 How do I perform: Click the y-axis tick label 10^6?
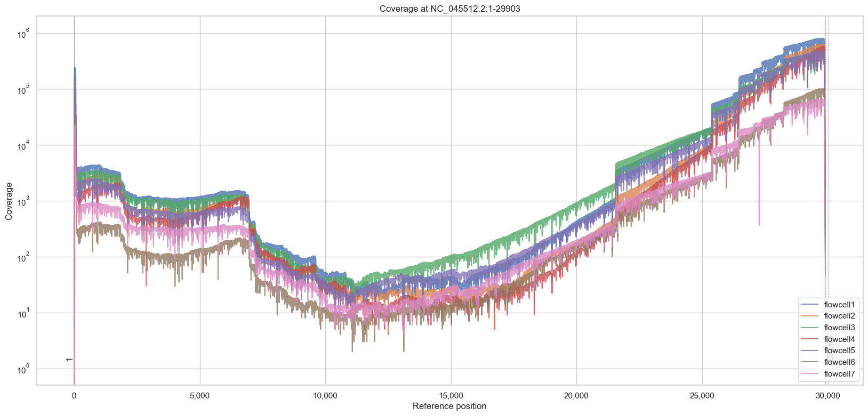25,34
